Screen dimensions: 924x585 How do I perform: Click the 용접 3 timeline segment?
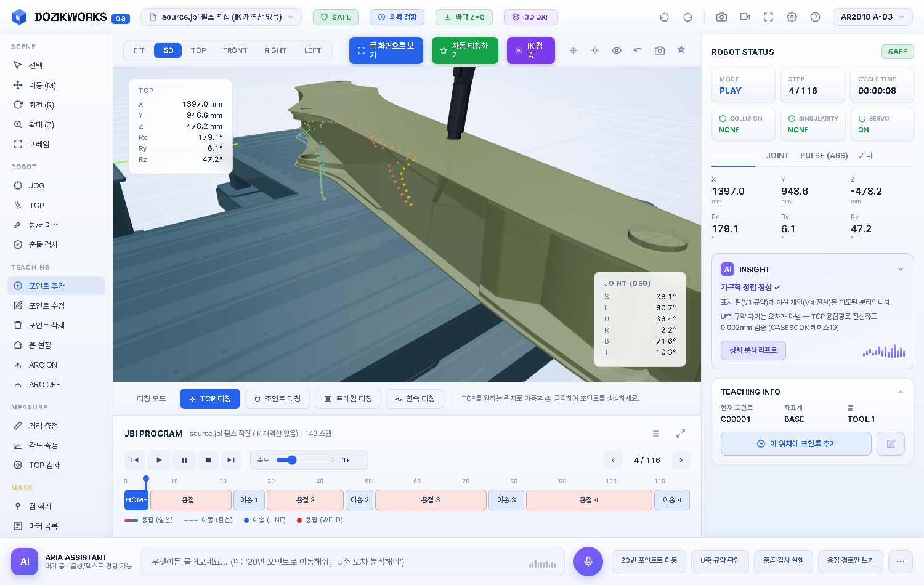click(x=431, y=500)
